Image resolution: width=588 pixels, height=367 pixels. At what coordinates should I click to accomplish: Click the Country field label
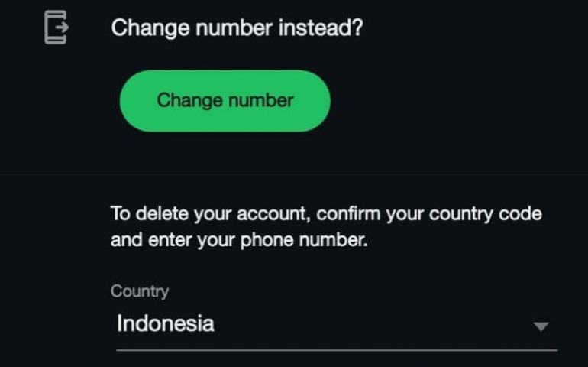pos(139,291)
